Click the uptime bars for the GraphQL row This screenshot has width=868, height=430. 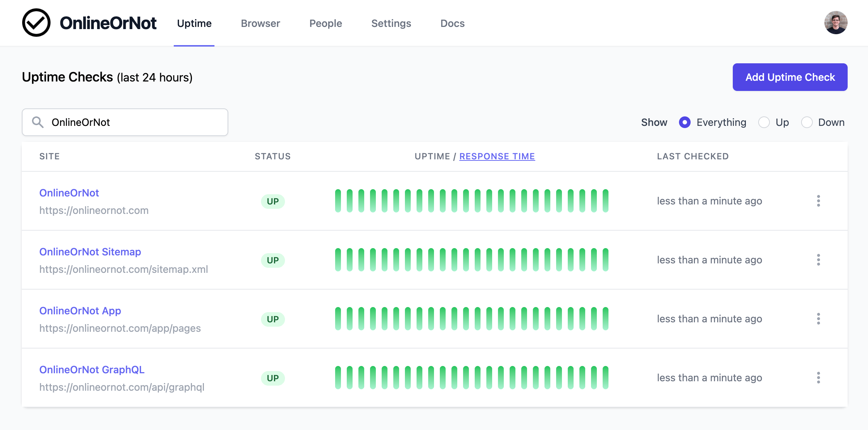coord(472,378)
